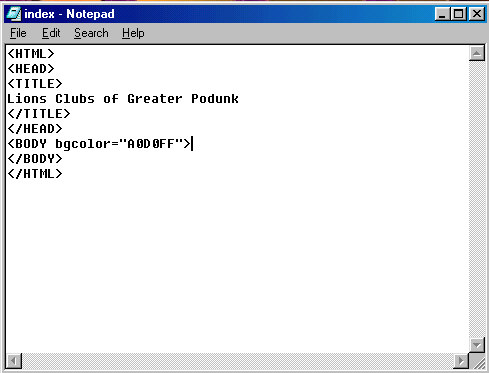Close the Notepad window
Screen dimensions: 489x373
[477, 14]
